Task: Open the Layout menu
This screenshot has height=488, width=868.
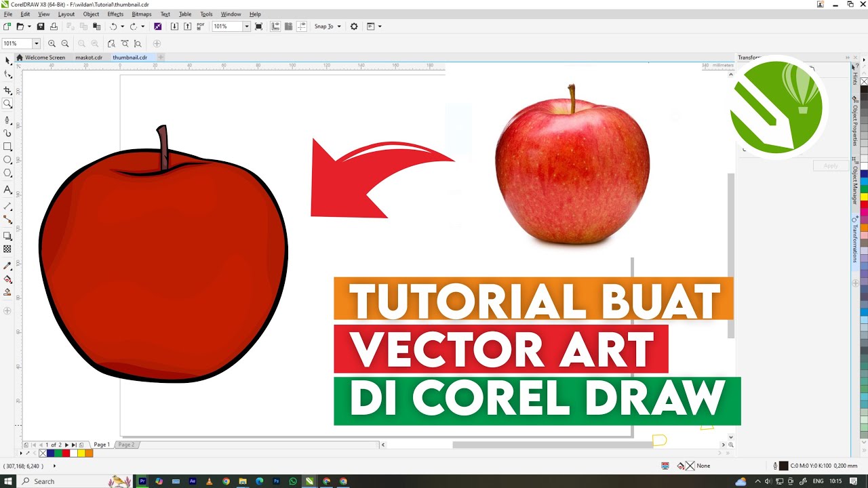Action: coord(66,14)
